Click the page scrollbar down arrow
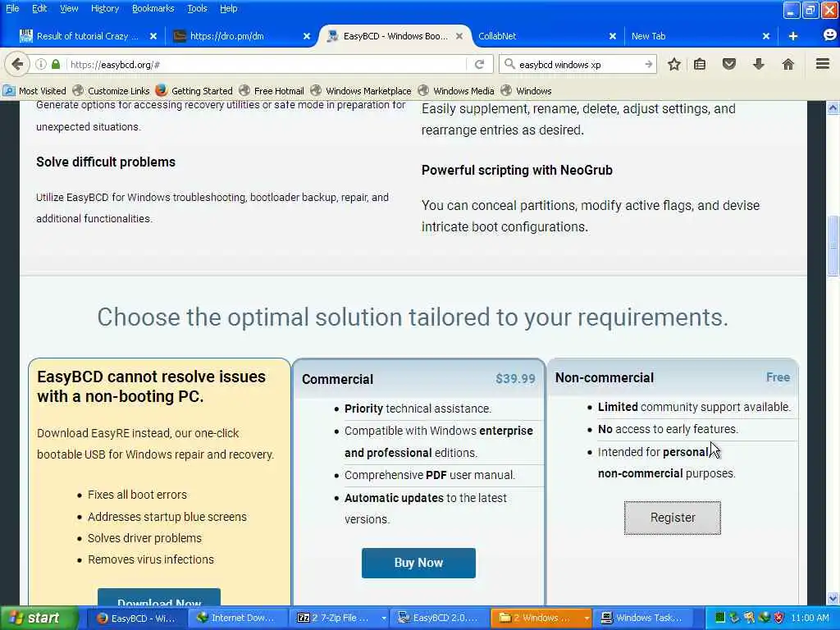Screen dimensions: 840x630 (x=833, y=598)
